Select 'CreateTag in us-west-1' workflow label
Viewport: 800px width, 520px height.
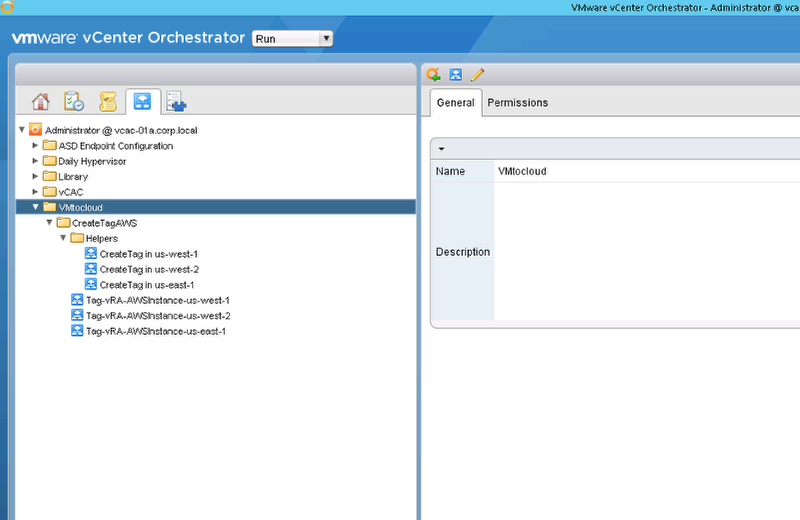click(149, 254)
